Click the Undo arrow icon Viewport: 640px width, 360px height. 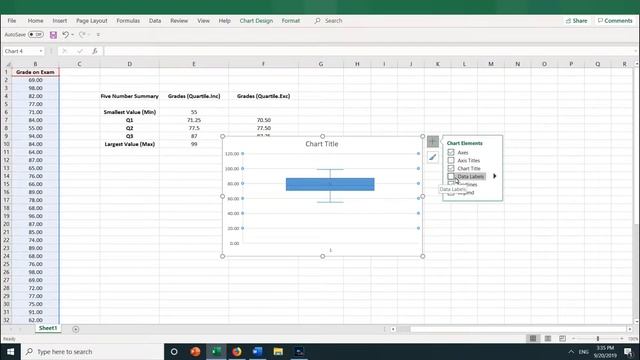pyautogui.click(x=65, y=35)
